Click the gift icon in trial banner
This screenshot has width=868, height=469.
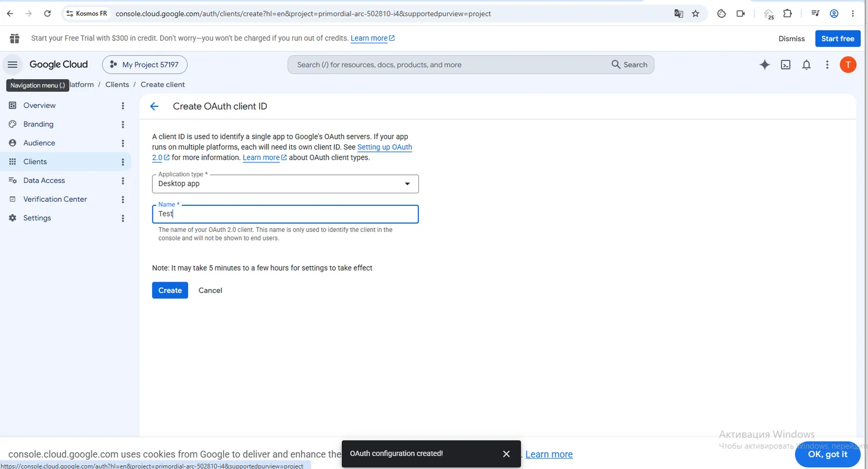tap(15, 39)
